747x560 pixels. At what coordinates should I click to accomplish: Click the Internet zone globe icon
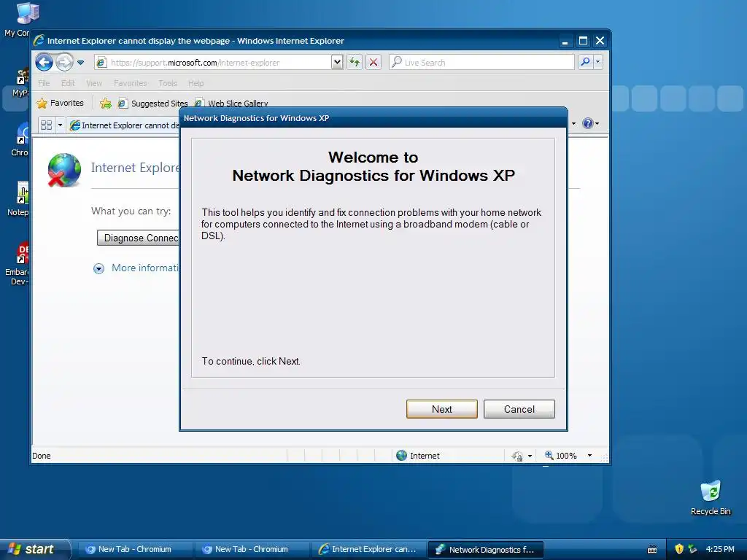coord(402,456)
